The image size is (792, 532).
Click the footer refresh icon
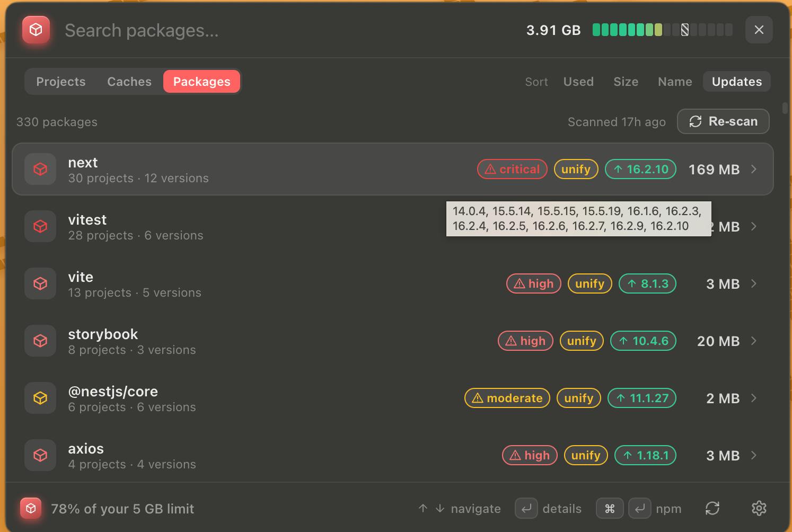coord(712,508)
